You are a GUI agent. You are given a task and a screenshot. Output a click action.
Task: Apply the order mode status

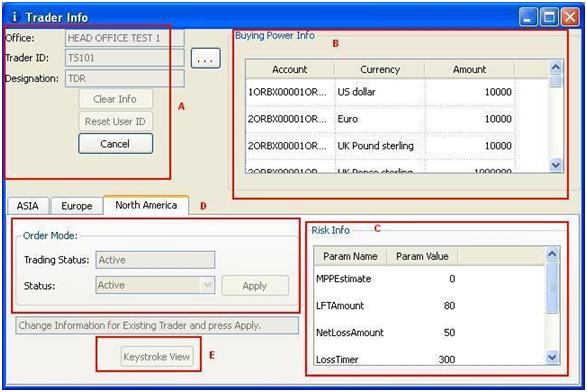tap(255, 286)
